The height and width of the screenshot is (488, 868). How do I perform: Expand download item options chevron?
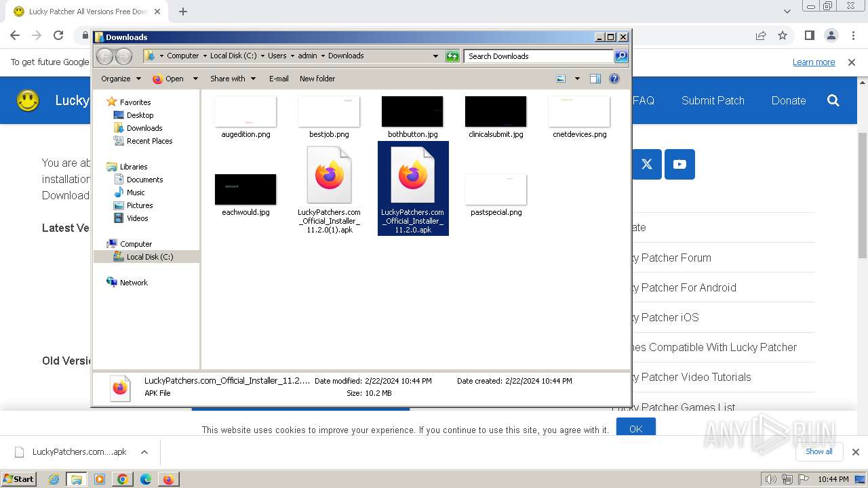(x=144, y=452)
